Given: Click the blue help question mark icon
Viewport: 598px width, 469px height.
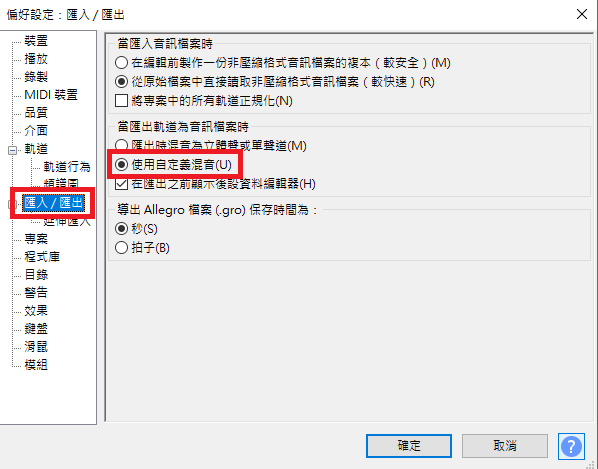Looking at the screenshot, I should click(x=571, y=446).
